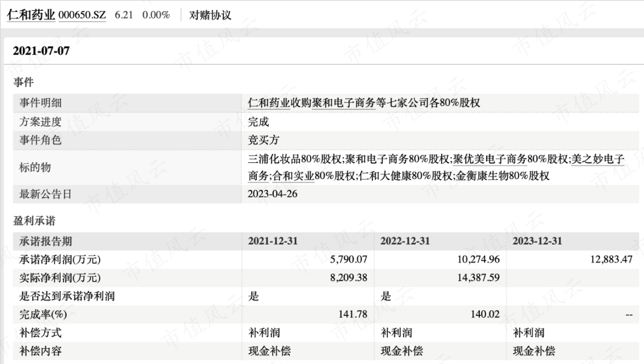This screenshot has width=644, height=364.
Task: Click the 盈利承诺 section heading
Action: tap(34, 221)
